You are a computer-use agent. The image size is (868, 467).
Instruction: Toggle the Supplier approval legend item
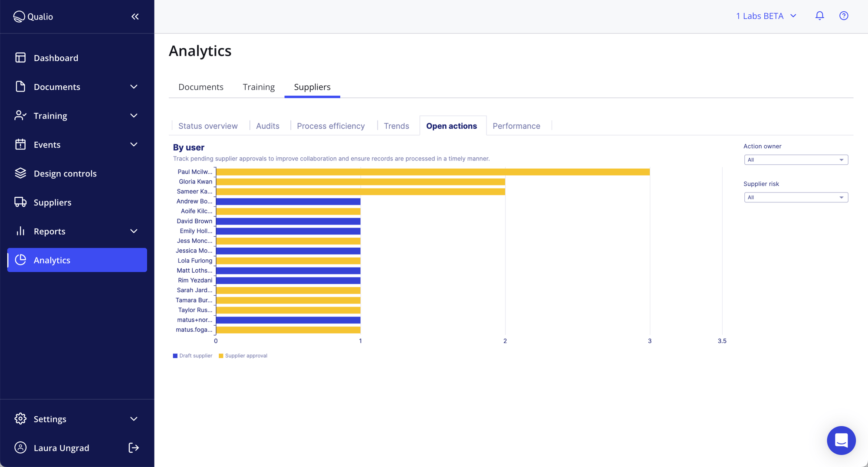coord(243,356)
